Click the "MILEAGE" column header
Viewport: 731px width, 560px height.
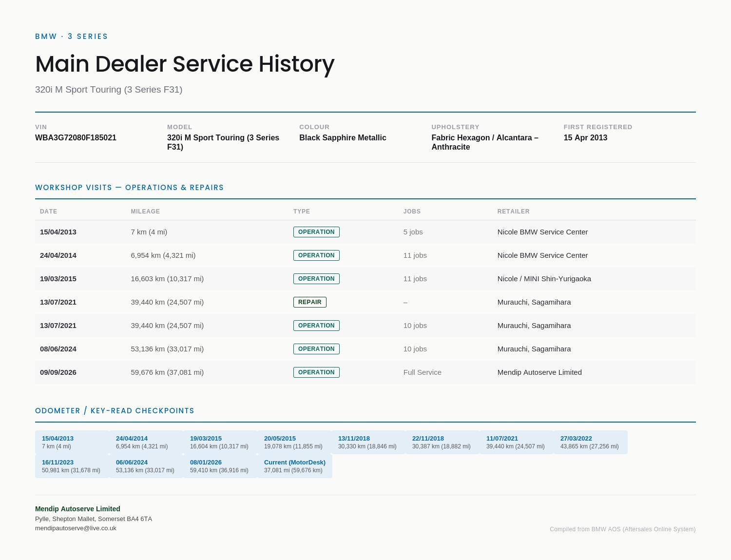[145, 212]
